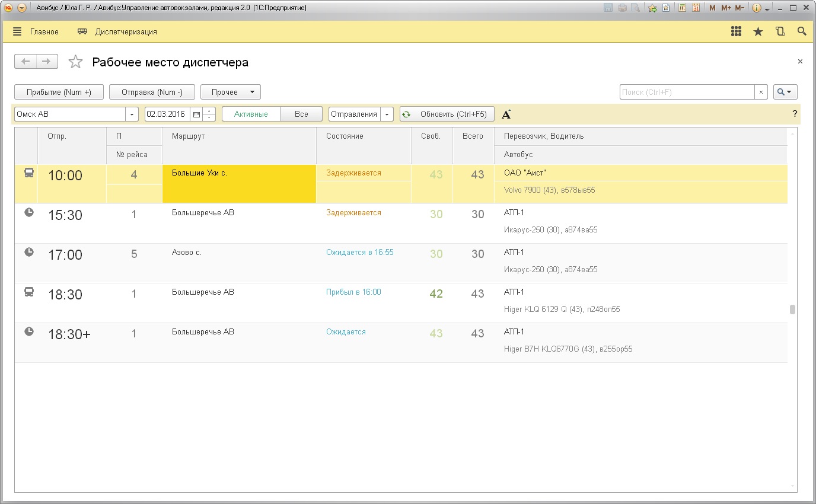Open date picker calendar beside 02.03.2016

click(x=196, y=114)
